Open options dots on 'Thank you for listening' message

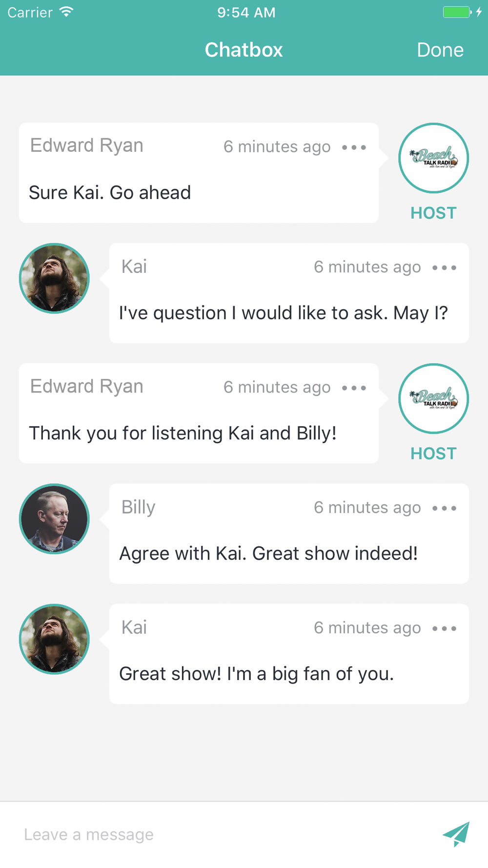354,388
